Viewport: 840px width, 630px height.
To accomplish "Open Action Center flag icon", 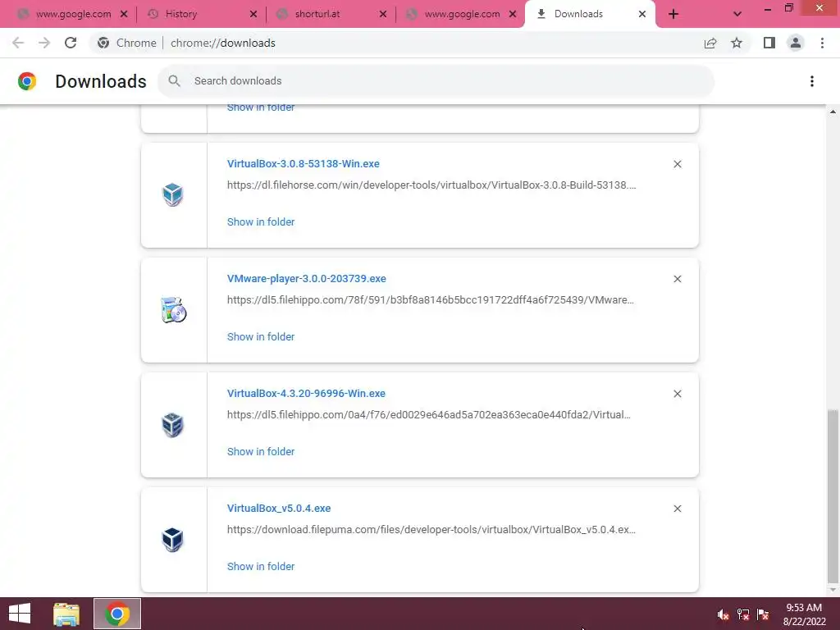I will (x=763, y=614).
